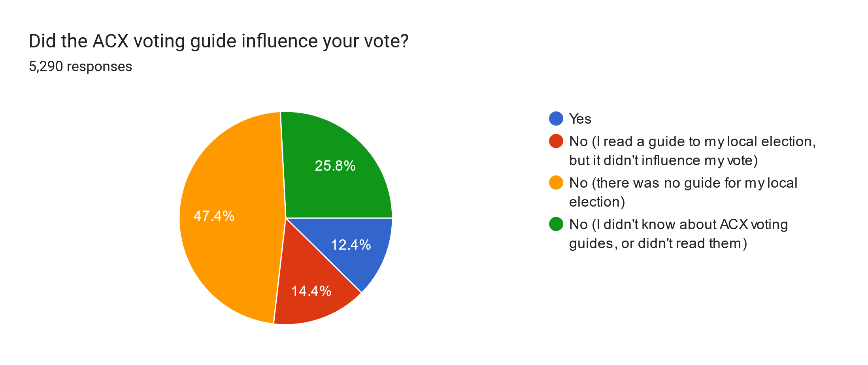The height and width of the screenshot is (365, 868).
Task: Click the 25.8% percentage label
Action: click(x=335, y=166)
